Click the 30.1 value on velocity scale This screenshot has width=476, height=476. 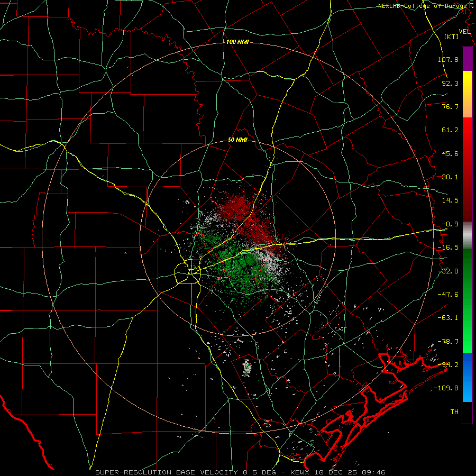[x=450, y=177]
